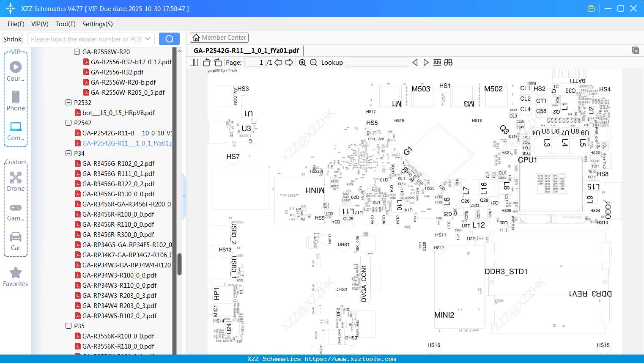Open the model number dropdown arrow
The width and height of the screenshot is (644, 363).
(x=148, y=39)
